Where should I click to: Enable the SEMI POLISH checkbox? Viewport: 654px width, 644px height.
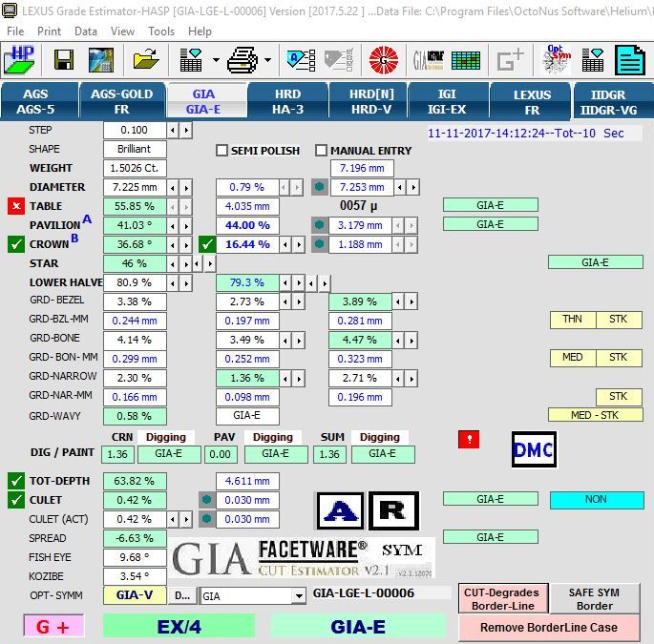point(222,150)
